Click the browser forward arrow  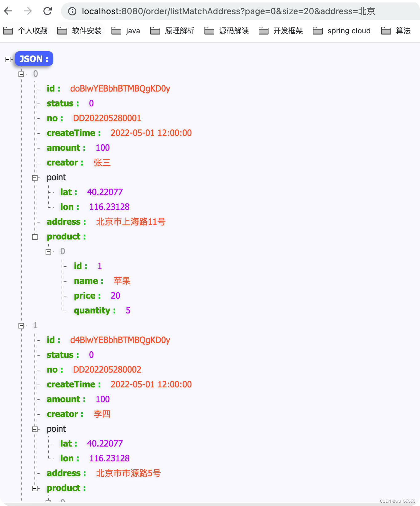28,11
